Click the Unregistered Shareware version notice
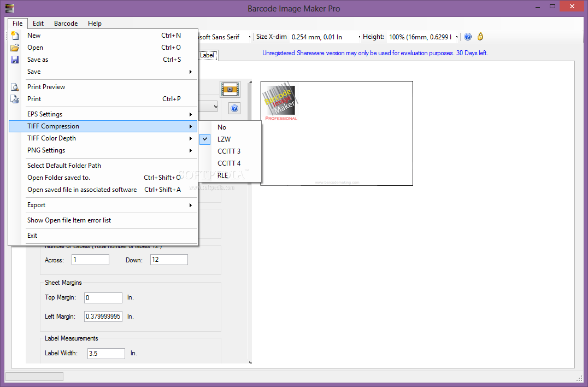The image size is (588, 387). coord(375,53)
